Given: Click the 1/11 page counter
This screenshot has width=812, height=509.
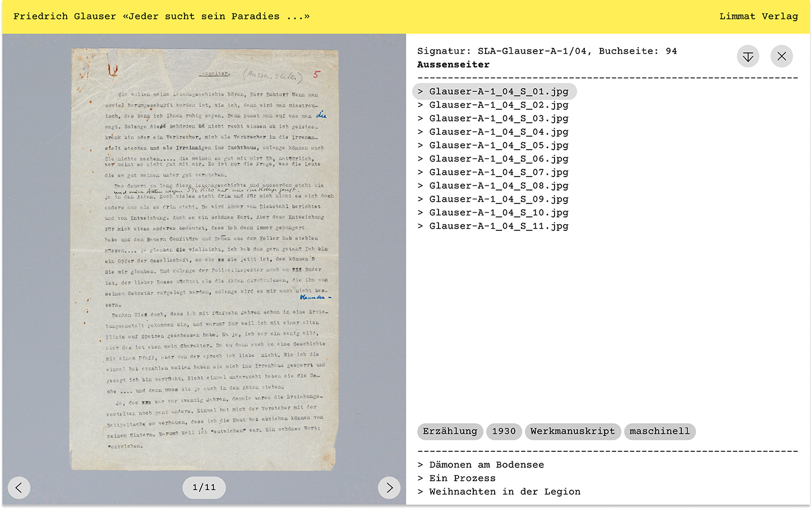Looking at the screenshot, I should [x=204, y=488].
